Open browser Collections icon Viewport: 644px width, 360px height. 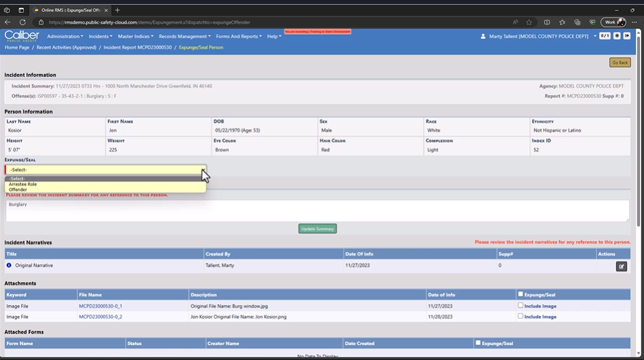(x=576, y=22)
